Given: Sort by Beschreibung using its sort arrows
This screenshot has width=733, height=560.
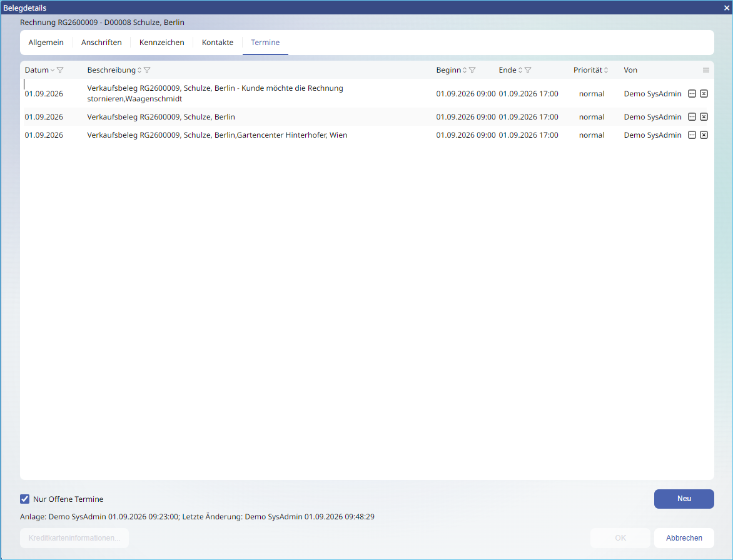Looking at the screenshot, I should 139,70.
